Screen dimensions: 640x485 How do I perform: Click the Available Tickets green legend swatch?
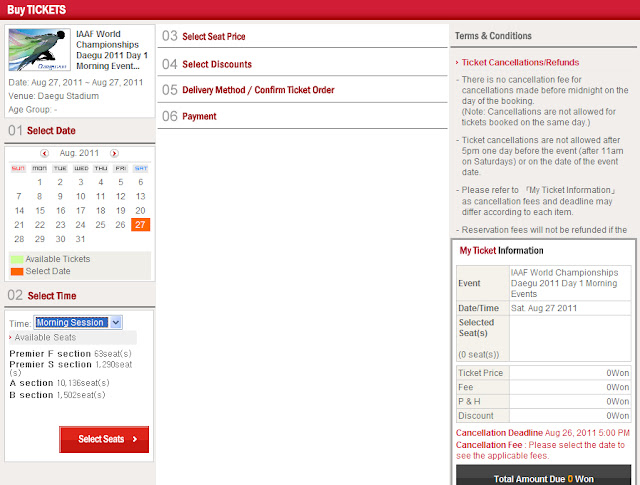pyautogui.click(x=17, y=259)
